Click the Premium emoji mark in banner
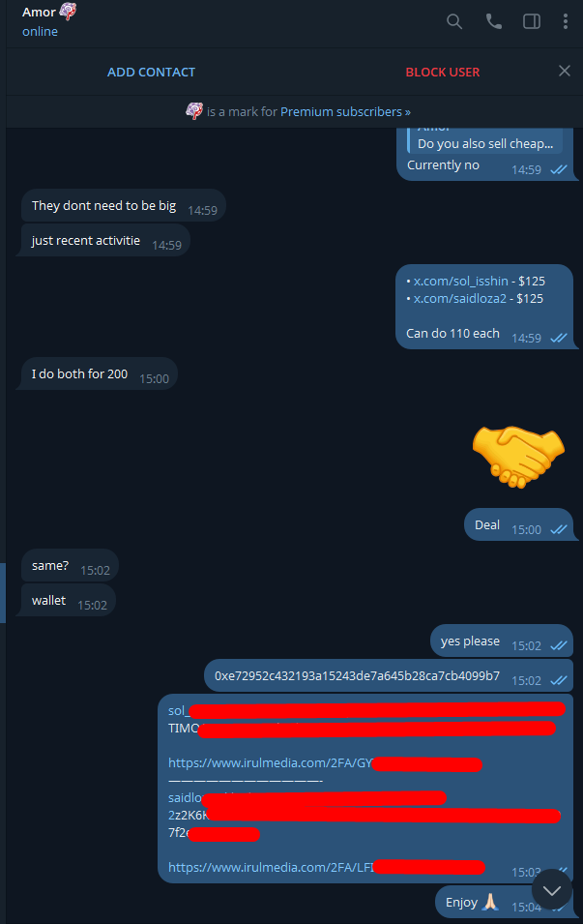Viewport: 583px width, 924px height. [x=194, y=111]
